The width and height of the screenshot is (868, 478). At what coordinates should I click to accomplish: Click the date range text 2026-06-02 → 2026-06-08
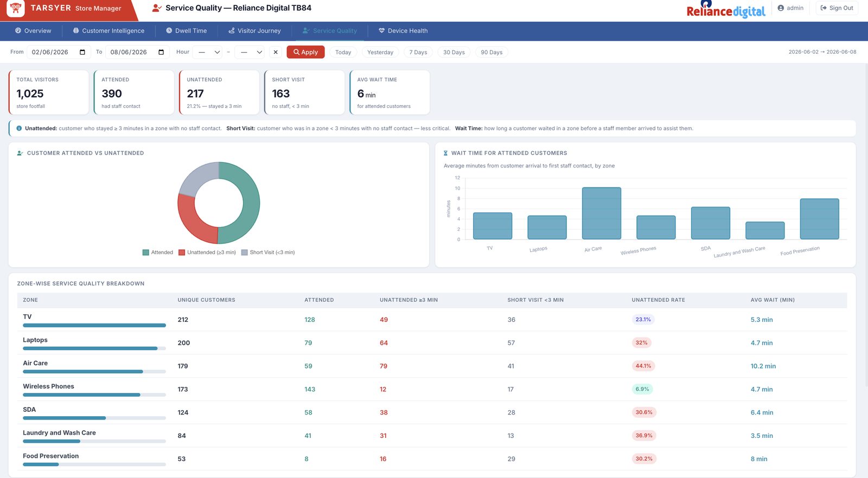pos(822,52)
